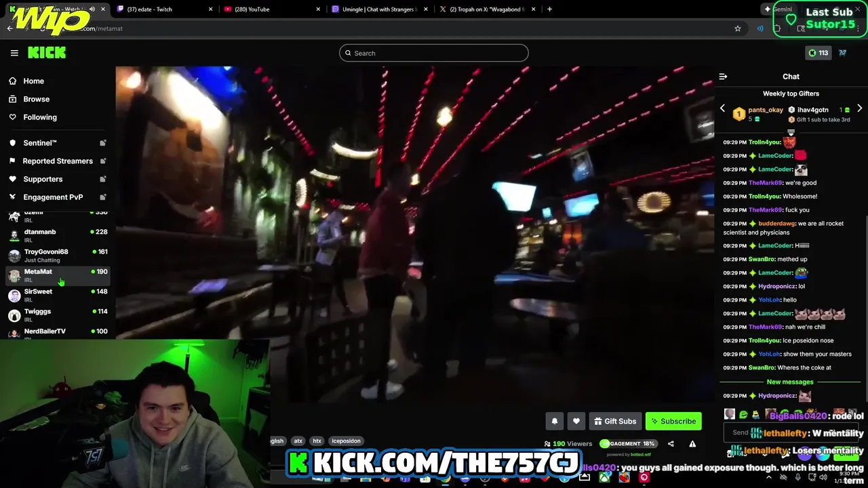Open TroyGovoni68's channel in the sidebar
The image size is (868, 488).
58,256
